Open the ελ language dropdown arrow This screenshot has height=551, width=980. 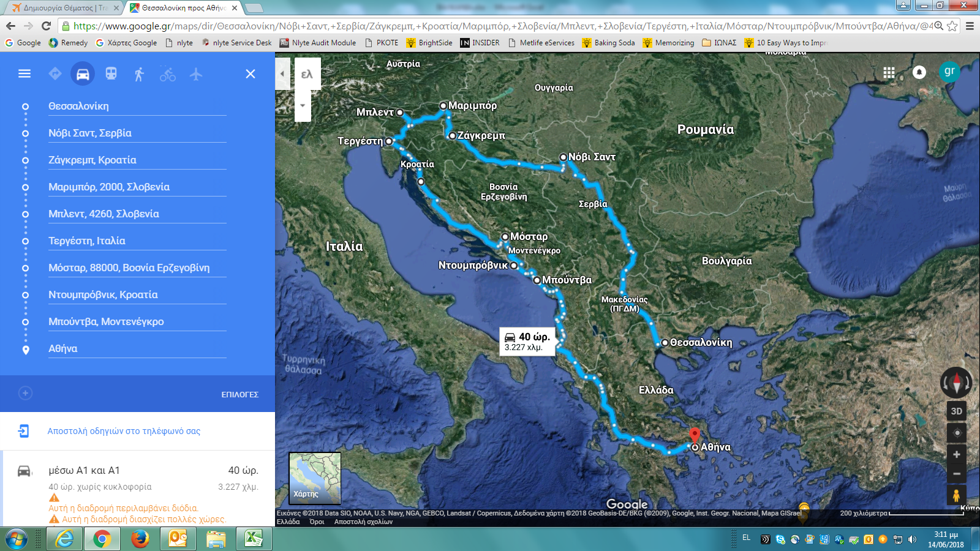(x=303, y=105)
